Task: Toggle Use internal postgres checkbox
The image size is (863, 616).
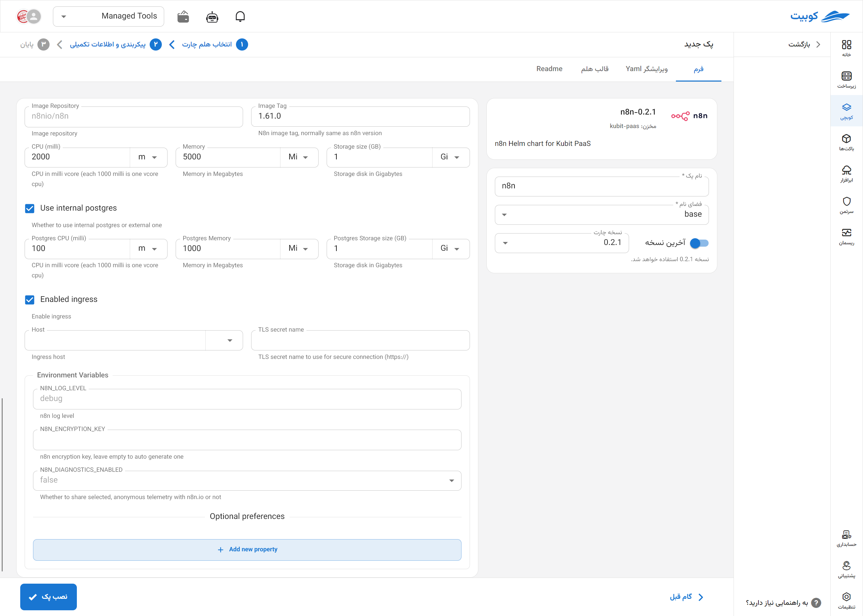Action: [x=30, y=208]
